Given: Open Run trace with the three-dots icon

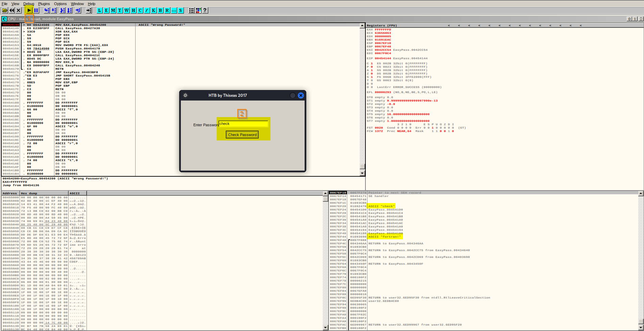Looking at the screenshot, I should 174,10.
